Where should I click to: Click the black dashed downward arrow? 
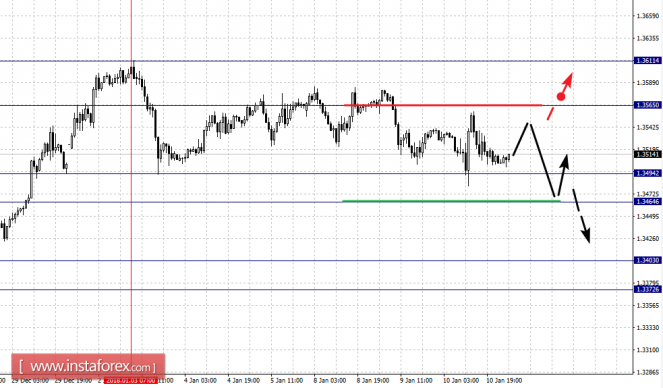581,216
